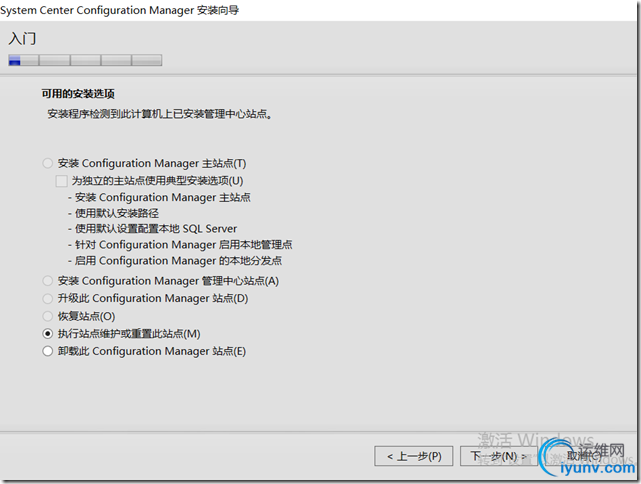Click the 入门 page title
This screenshot has height=484, width=641.
[22, 39]
